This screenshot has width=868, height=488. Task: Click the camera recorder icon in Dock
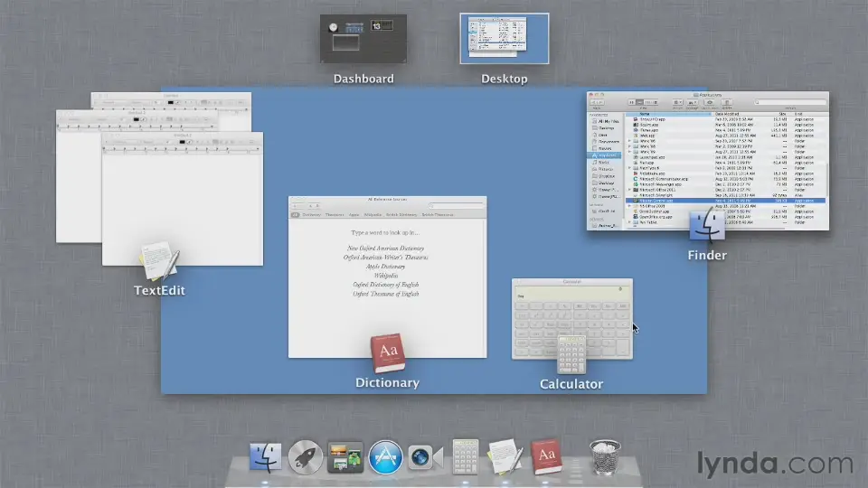pos(425,457)
